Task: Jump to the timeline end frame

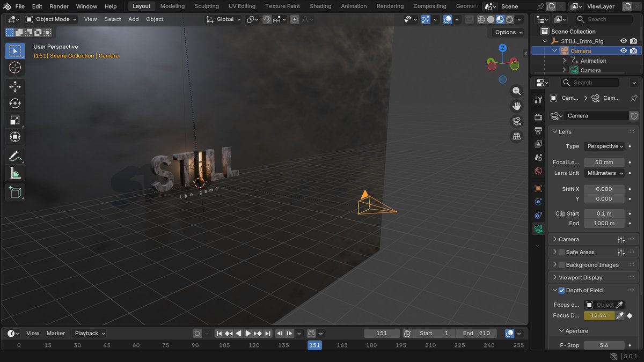Action: click(267, 333)
